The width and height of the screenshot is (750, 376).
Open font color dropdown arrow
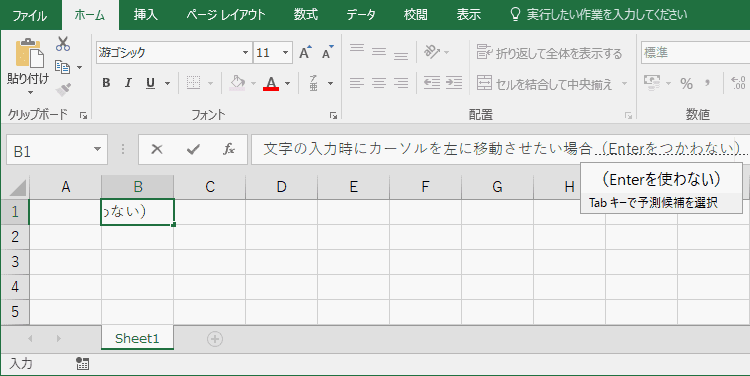[x=287, y=84]
